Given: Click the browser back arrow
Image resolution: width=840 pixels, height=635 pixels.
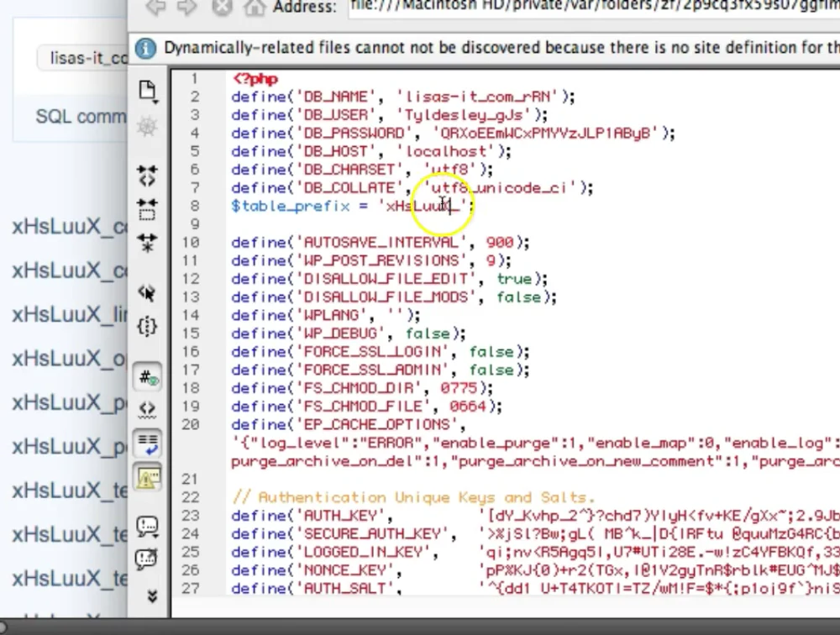Looking at the screenshot, I should pyautogui.click(x=156, y=7).
